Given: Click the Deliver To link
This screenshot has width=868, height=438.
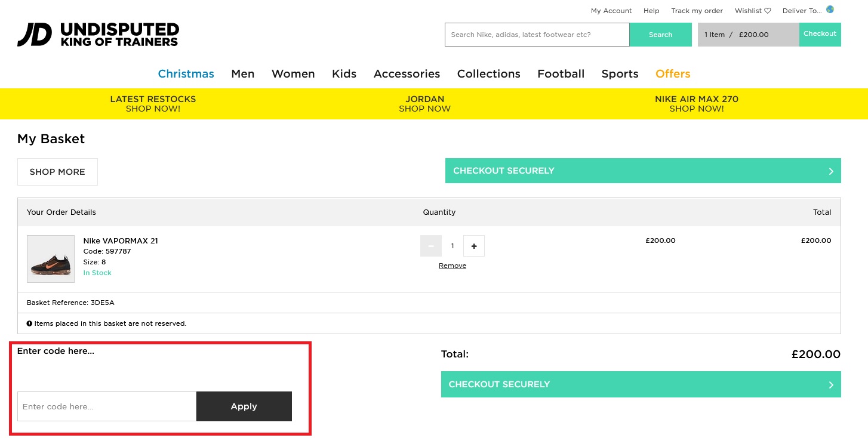Looking at the screenshot, I should tap(802, 11).
